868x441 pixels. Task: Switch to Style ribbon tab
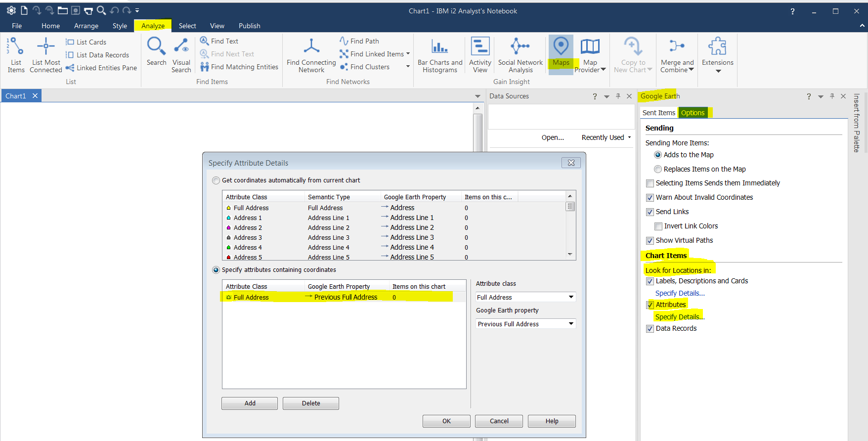click(x=120, y=26)
